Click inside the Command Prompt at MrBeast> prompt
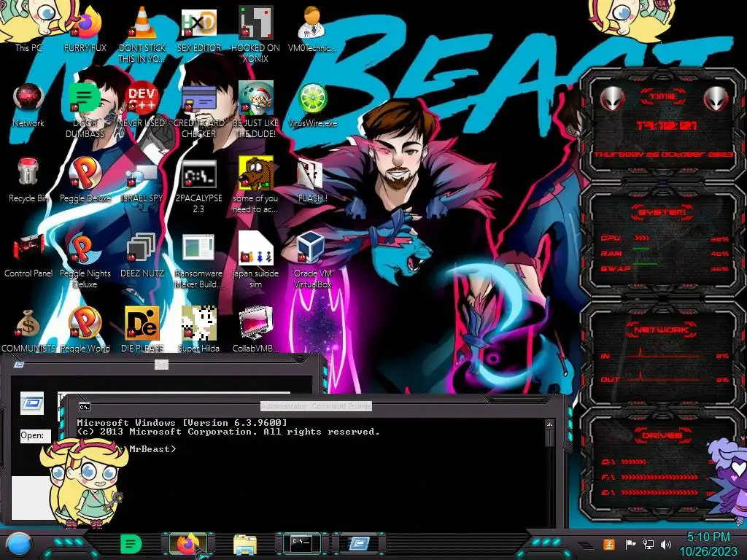 [152, 449]
